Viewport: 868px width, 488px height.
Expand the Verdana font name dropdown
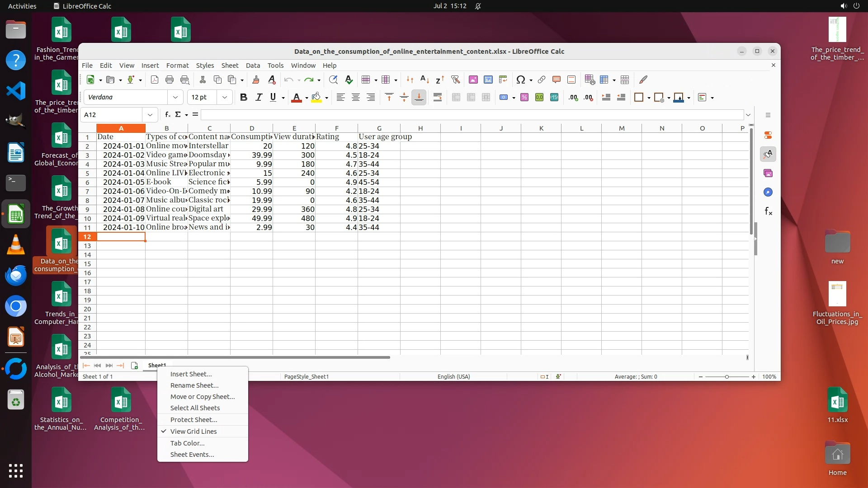[x=175, y=98]
